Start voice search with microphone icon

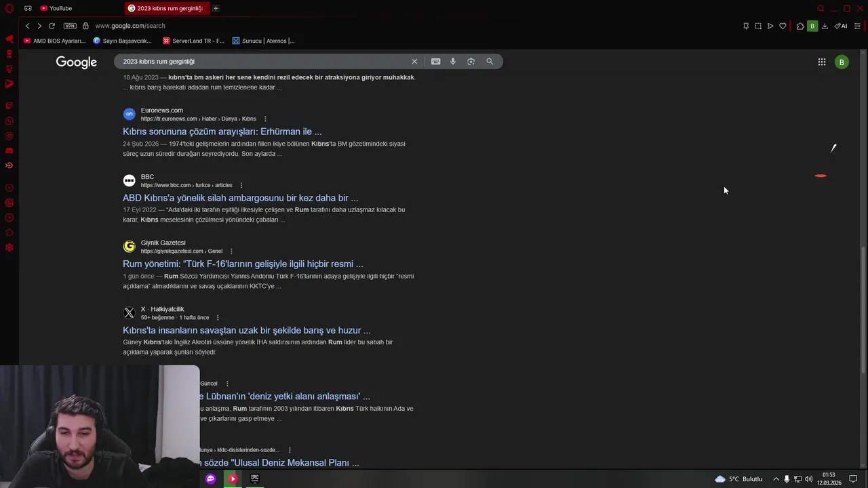pos(453,61)
